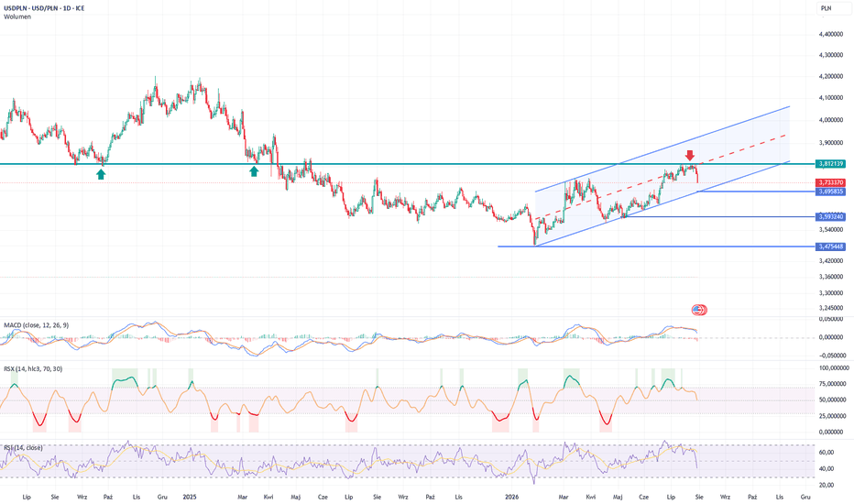Click the 3,245000 price axis value

[831, 308]
